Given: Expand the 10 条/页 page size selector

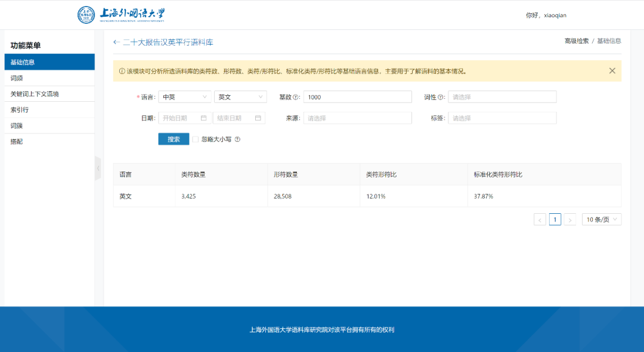Looking at the screenshot, I should pyautogui.click(x=601, y=220).
